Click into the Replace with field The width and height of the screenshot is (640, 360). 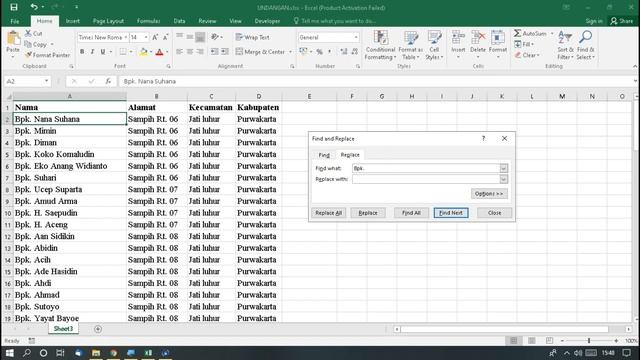pos(426,179)
